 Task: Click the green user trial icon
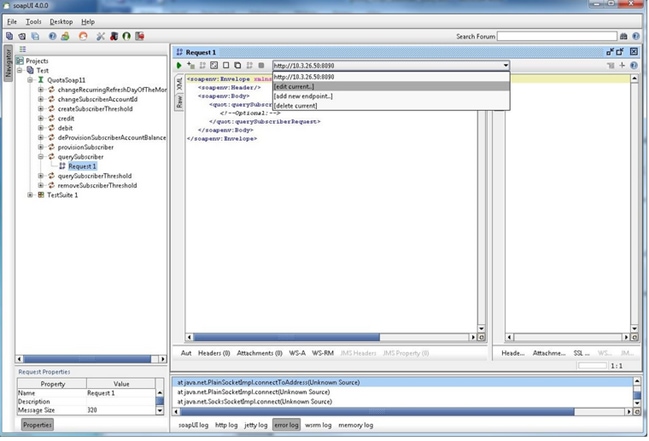(65, 36)
